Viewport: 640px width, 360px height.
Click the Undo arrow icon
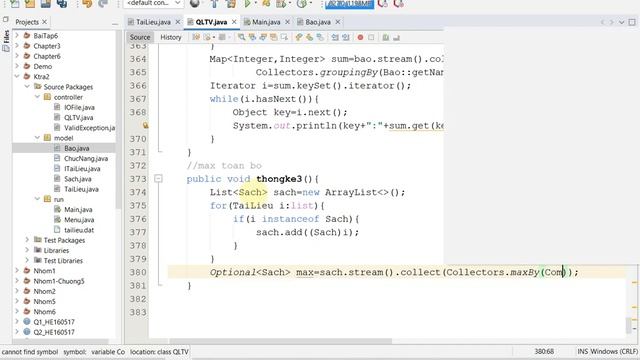pos(87,4)
